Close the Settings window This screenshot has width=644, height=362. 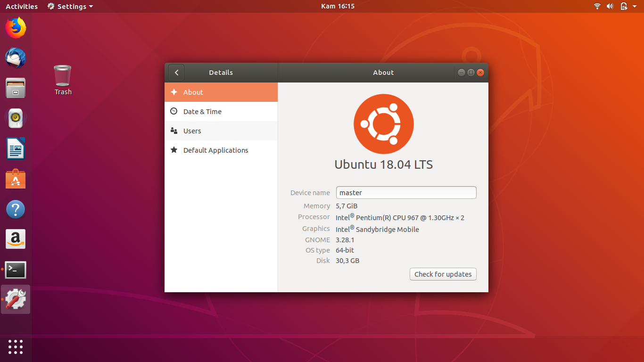tap(480, 73)
